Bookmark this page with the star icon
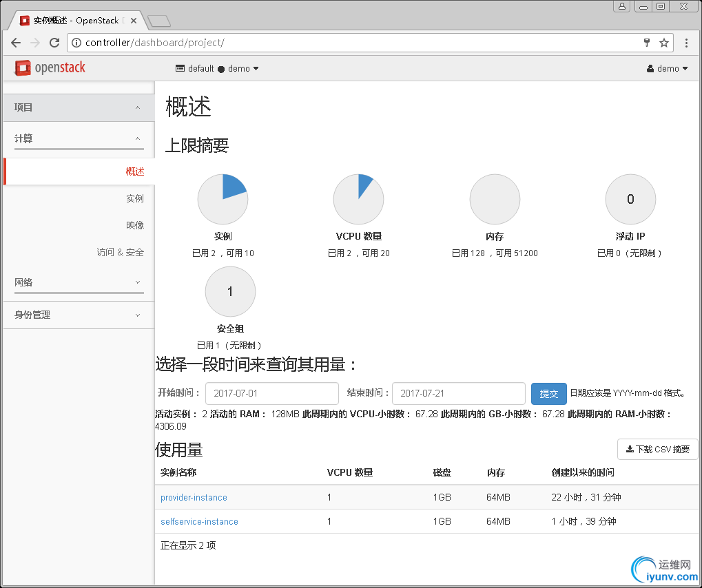Screen dimensions: 702x588 coord(664,43)
